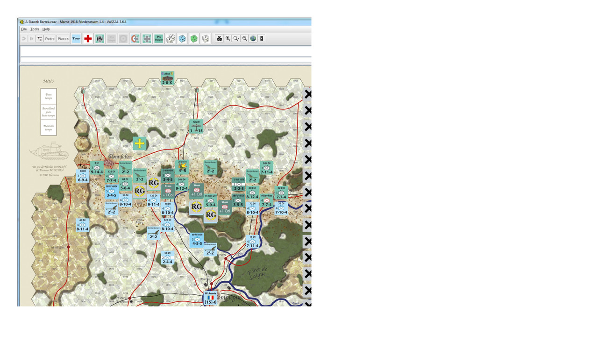Select the 18 DI unit 8-10-4
This screenshot has height=364, width=598.
[168, 208]
